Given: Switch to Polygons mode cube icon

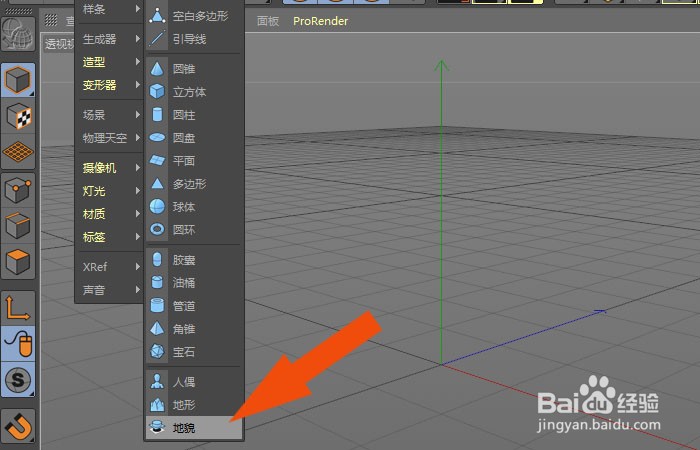Looking at the screenshot, I should pyautogui.click(x=18, y=262).
